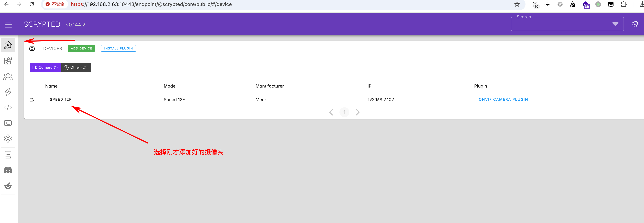The height and width of the screenshot is (223, 644).
Task: Click in the Search input field
Action: coord(557,24)
